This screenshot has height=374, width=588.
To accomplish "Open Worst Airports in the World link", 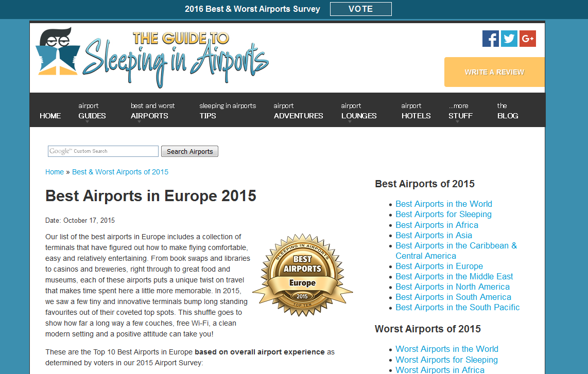I will click(x=446, y=349).
